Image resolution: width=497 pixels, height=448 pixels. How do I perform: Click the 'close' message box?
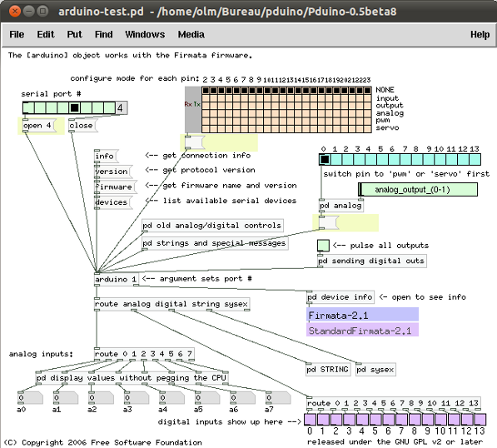82,125
